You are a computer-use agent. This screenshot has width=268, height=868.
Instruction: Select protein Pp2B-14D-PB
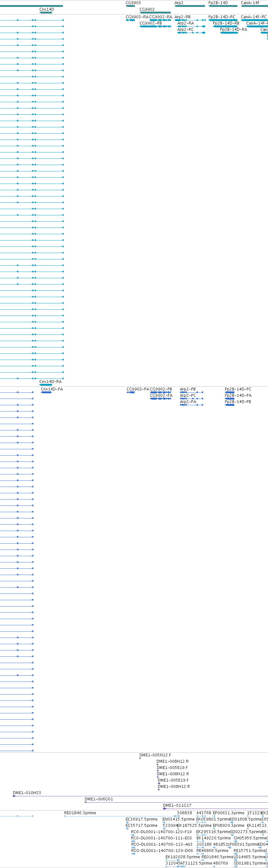point(238,402)
